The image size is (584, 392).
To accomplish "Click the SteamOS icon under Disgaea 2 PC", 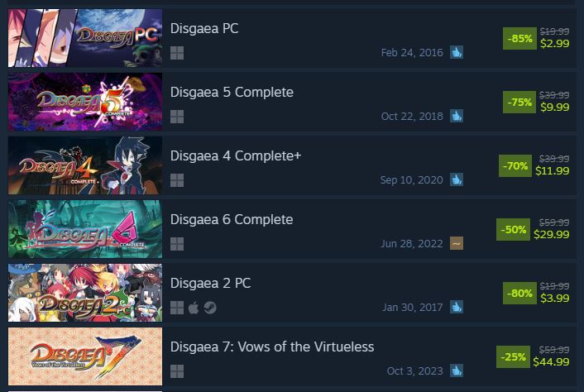I will point(210,308).
